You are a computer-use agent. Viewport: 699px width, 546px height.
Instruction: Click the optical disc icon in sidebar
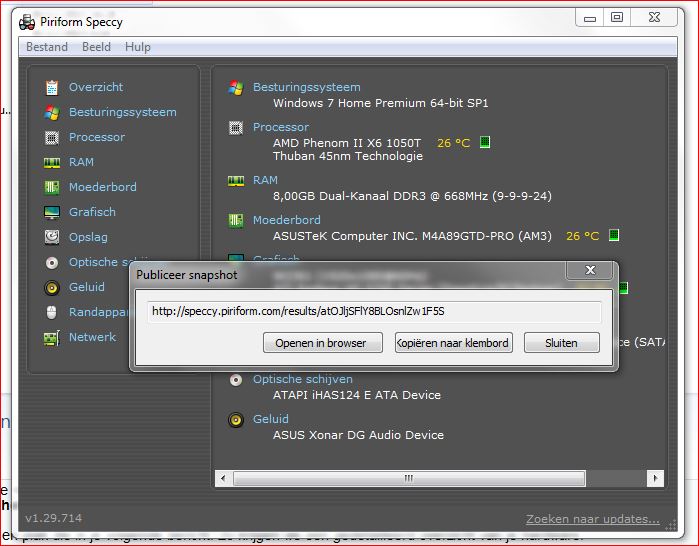click(52, 263)
